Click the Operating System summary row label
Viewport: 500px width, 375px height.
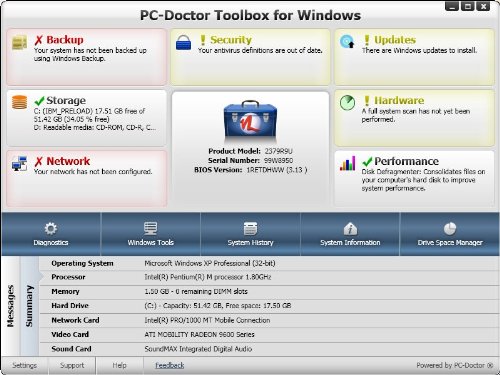point(82,263)
